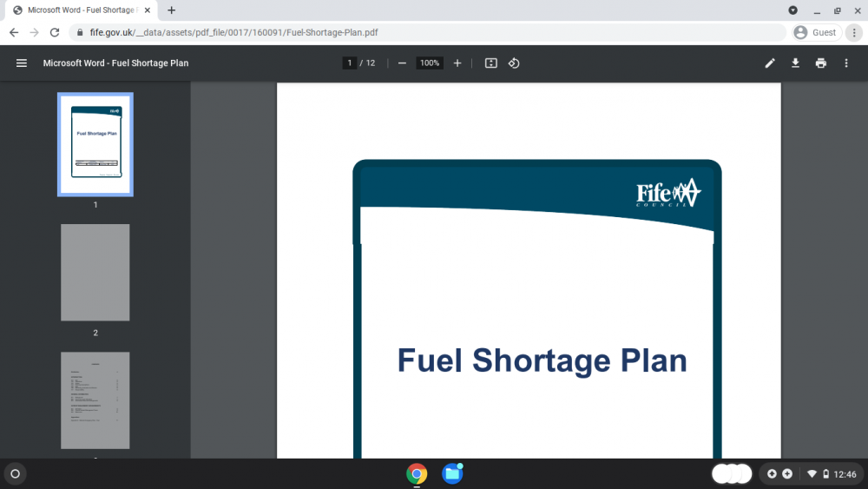The image size is (868, 489).
Task: View site security lock information
Action: 80,33
